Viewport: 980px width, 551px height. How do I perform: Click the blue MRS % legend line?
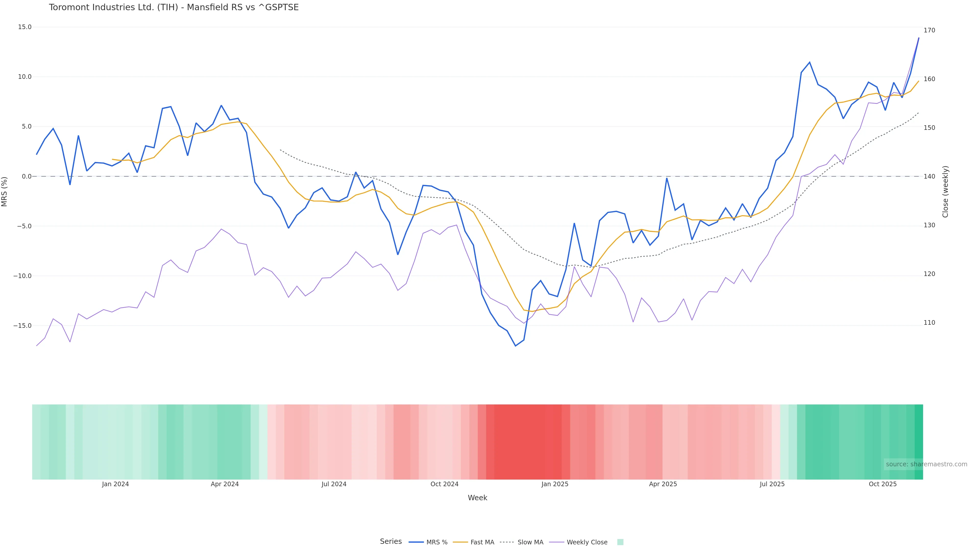(416, 542)
